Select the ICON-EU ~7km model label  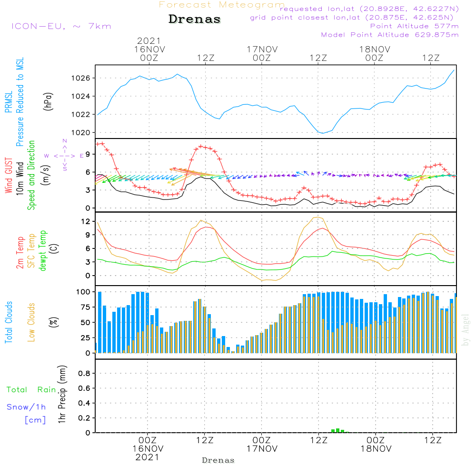coord(61,26)
